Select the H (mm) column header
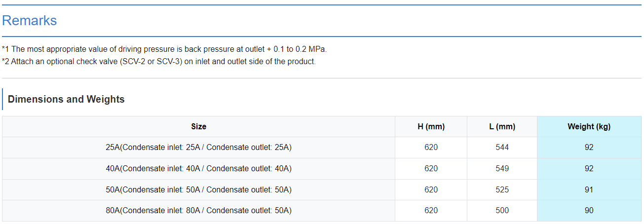 pyautogui.click(x=431, y=127)
